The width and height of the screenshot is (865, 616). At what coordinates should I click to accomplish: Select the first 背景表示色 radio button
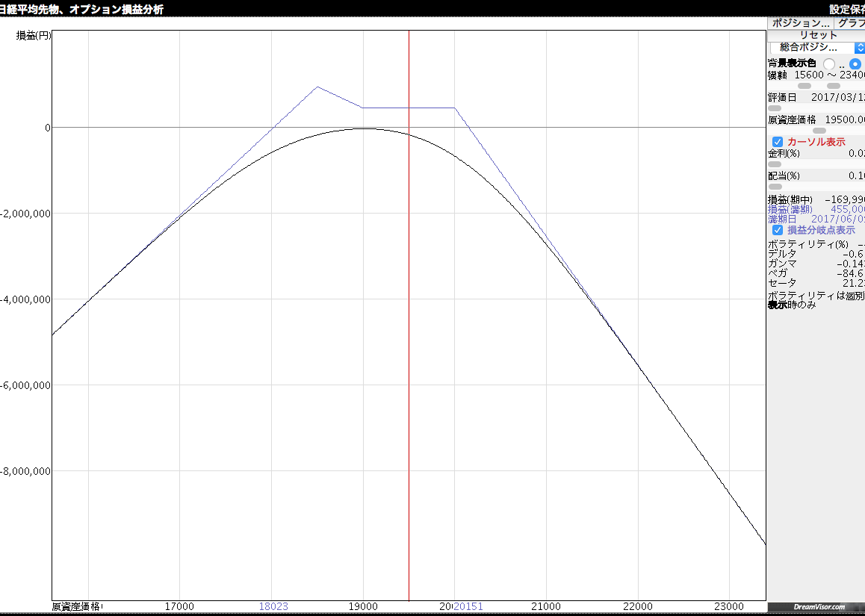(829, 64)
